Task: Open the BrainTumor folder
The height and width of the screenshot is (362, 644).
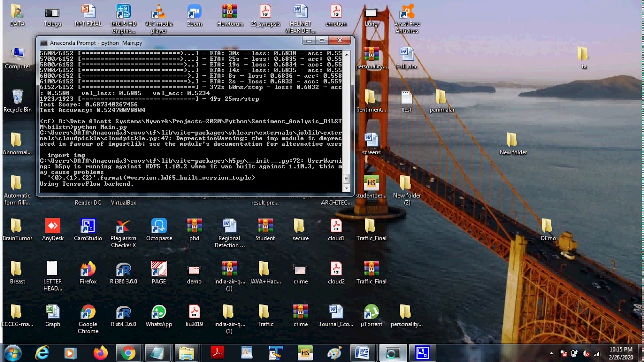Action: click(x=17, y=230)
